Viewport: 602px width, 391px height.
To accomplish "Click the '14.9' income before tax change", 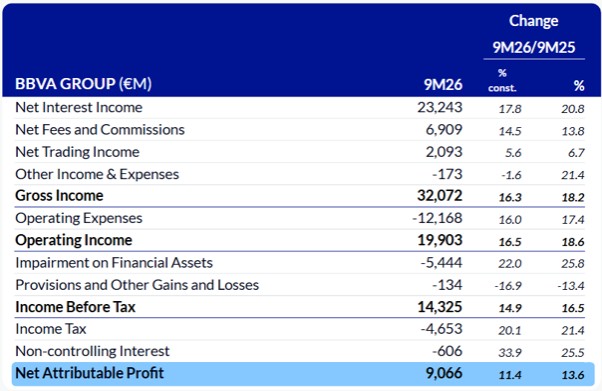I will tap(510, 308).
